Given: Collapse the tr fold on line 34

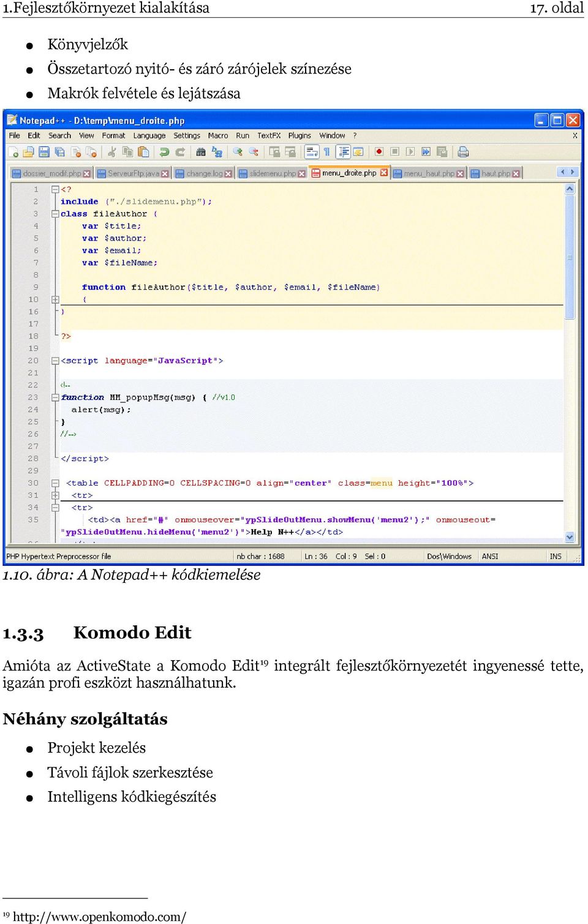Looking at the screenshot, I should coord(55,508).
